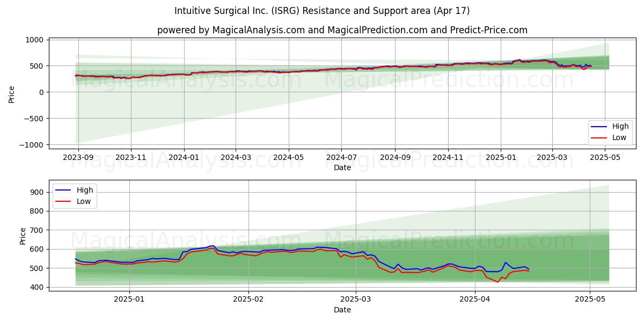Click the top chart x-axis label '2023-11'
Viewport: 644px width, 322px height.
pyautogui.click(x=131, y=158)
